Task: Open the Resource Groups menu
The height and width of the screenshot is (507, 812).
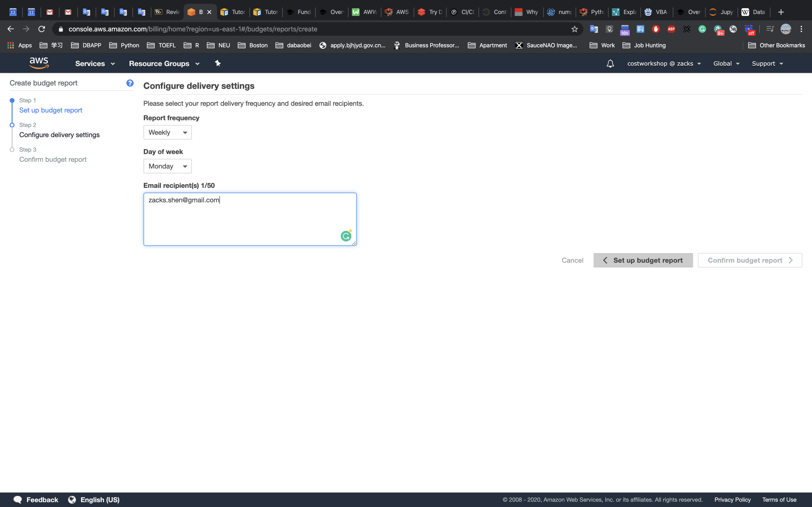Action: 164,64
